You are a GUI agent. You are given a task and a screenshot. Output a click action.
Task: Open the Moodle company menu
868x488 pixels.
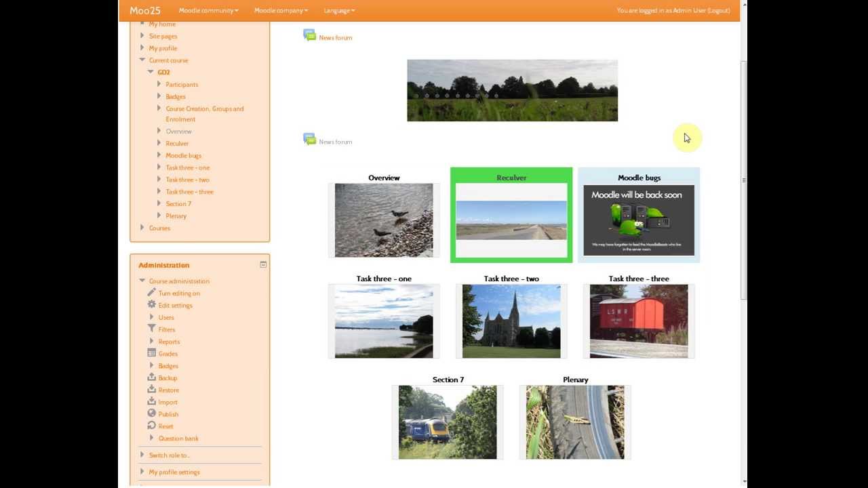[x=281, y=10]
